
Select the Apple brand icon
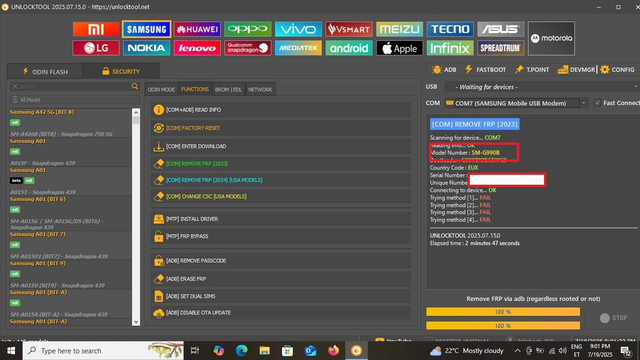tap(400, 48)
